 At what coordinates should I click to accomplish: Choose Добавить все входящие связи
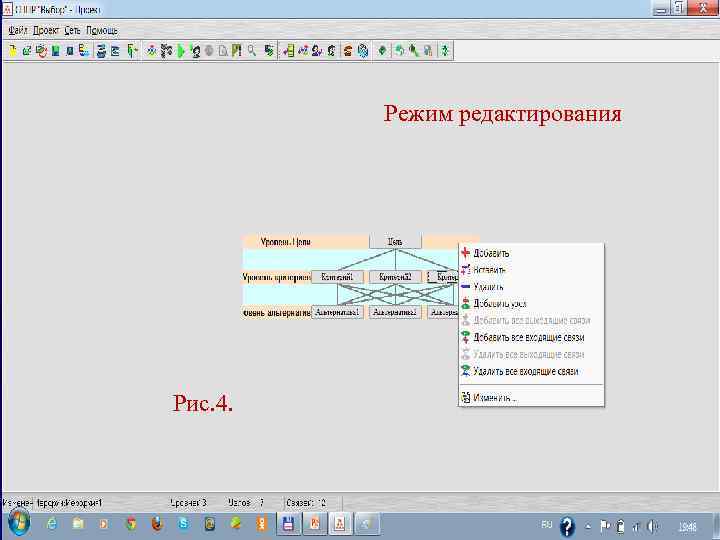pos(531,338)
